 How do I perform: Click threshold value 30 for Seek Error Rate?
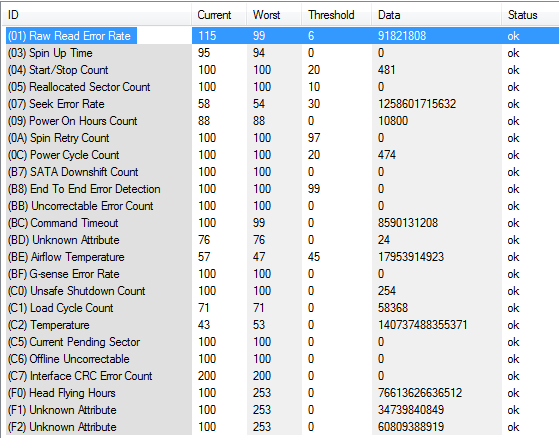(x=314, y=104)
